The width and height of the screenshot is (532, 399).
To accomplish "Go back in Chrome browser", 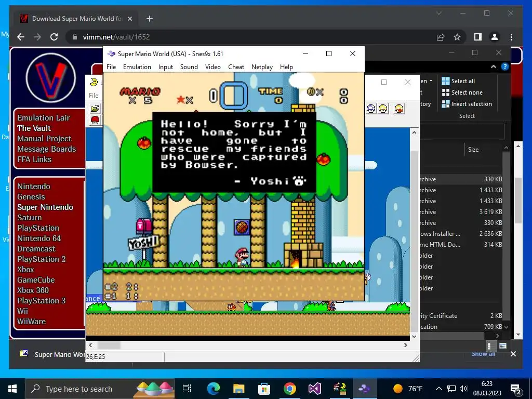I will [x=21, y=37].
